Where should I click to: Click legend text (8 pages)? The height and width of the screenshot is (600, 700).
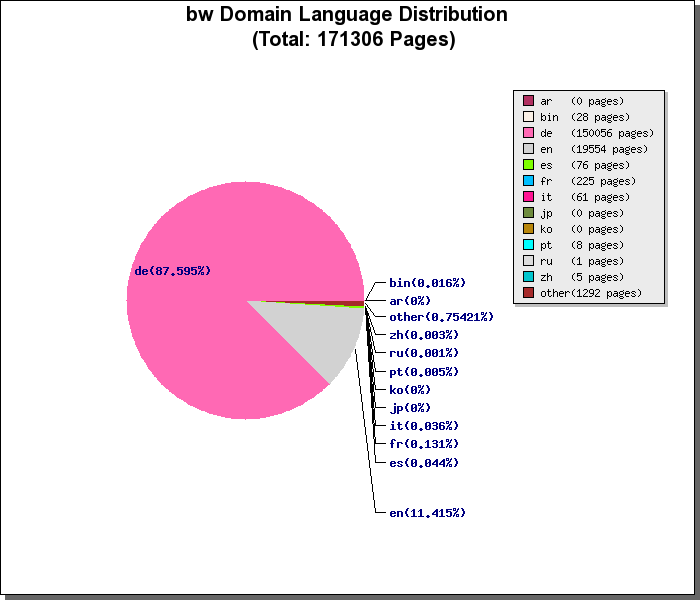(597, 245)
